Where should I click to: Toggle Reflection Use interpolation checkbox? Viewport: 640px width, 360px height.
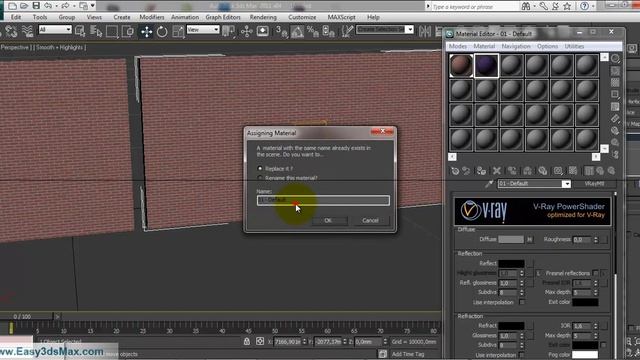click(x=522, y=302)
